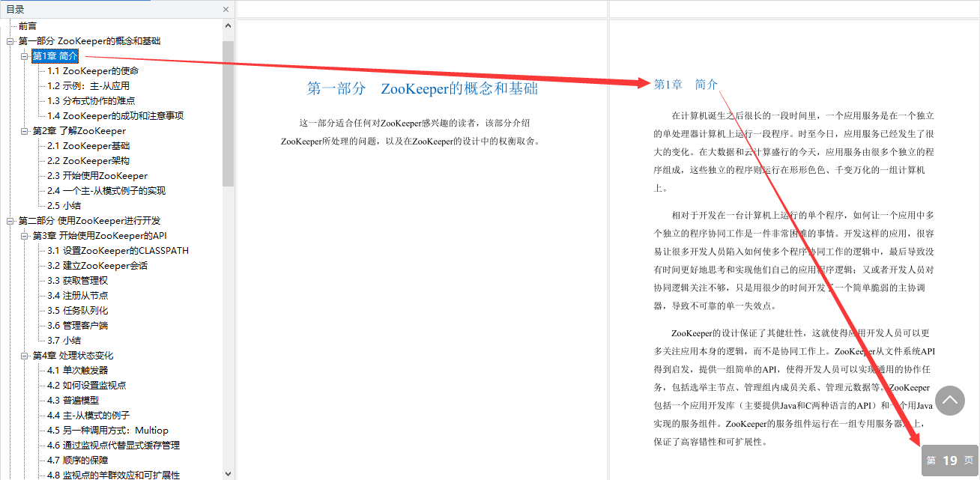The height and width of the screenshot is (480, 980).
Task: Go to 2.3 开始使用ZooKeeper
Action: (x=97, y=176)
